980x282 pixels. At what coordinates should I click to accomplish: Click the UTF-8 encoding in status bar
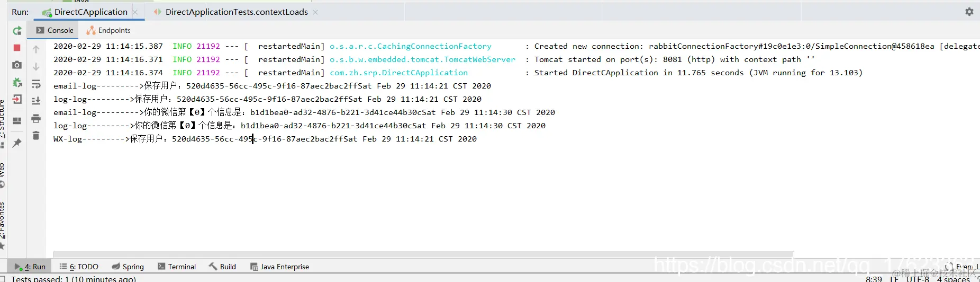(918, 279)
